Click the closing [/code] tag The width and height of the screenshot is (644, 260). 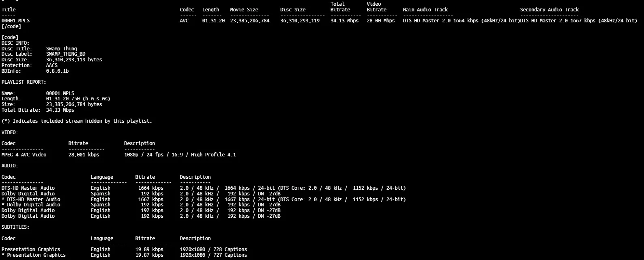coord(11,26)
